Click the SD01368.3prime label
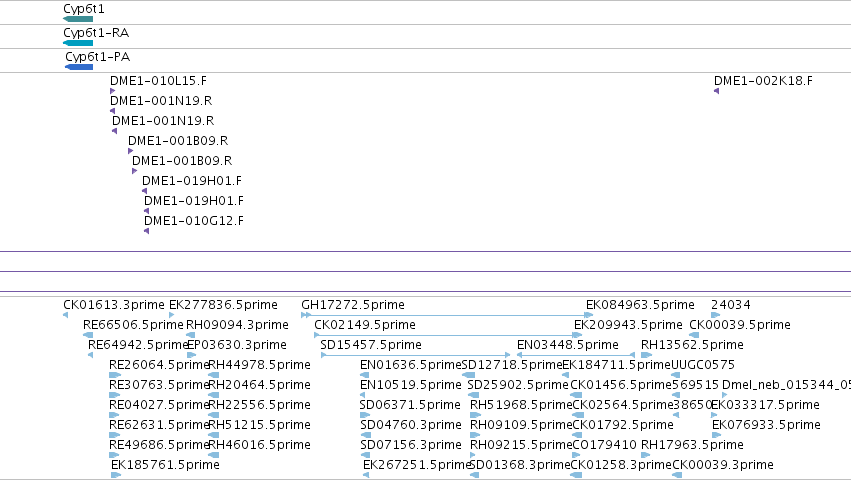The width and height of the screenshot is (851, 480). 519,465
